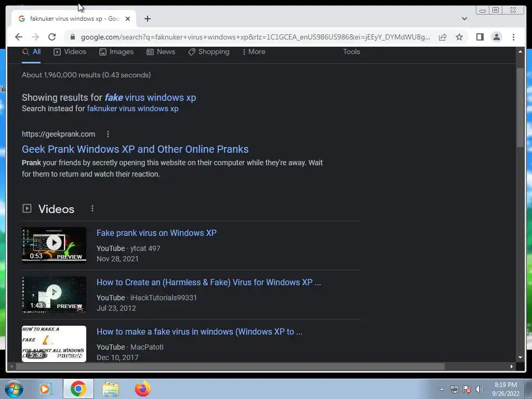Open Action Center flag tray icon
This screenshot has height=399, width=532.
467,389
